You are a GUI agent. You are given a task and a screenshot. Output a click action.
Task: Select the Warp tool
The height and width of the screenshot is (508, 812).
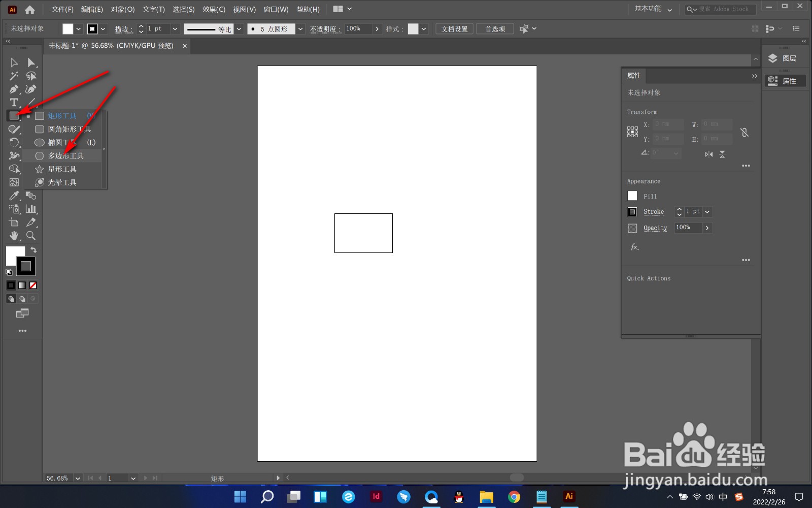14,155
